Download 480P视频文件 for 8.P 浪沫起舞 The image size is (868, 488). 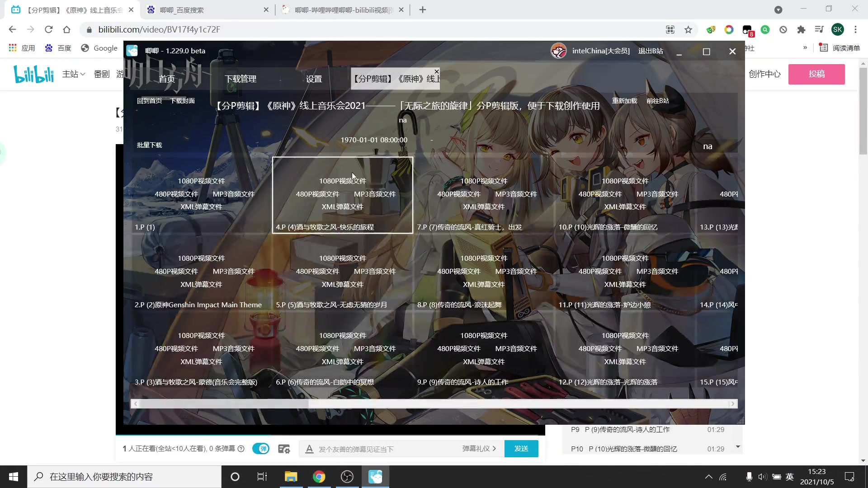tap(459, 271)
